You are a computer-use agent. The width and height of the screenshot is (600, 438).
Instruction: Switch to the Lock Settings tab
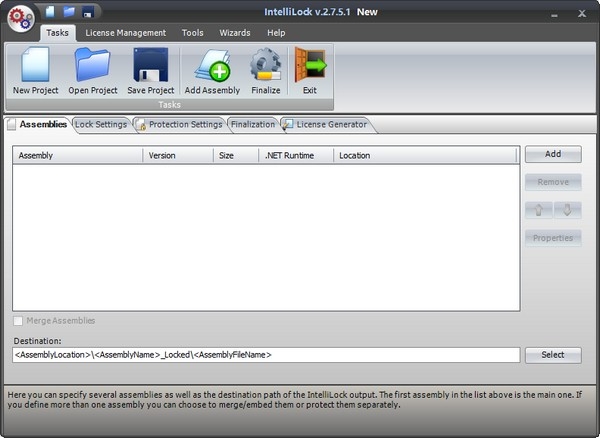click(x=101, y=125)
